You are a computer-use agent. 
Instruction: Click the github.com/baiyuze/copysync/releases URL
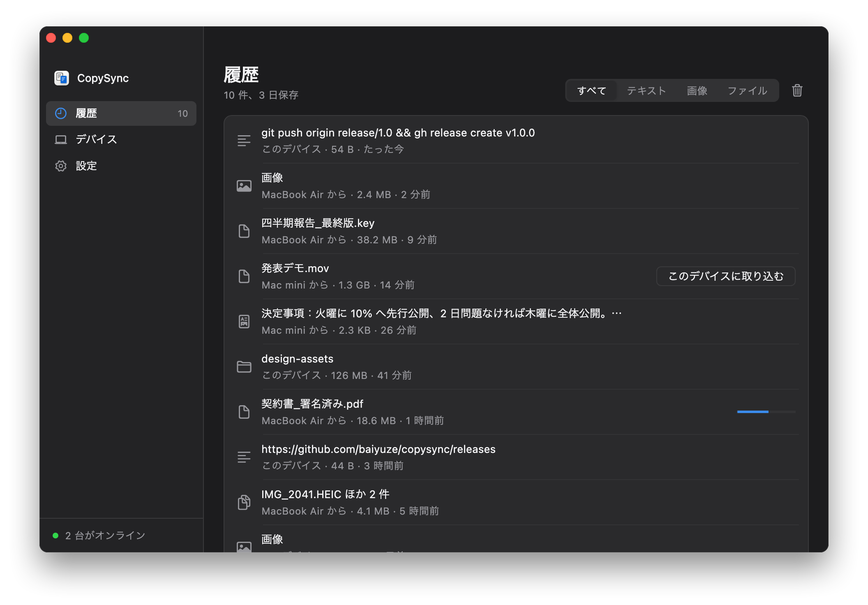tap(379, 449)
